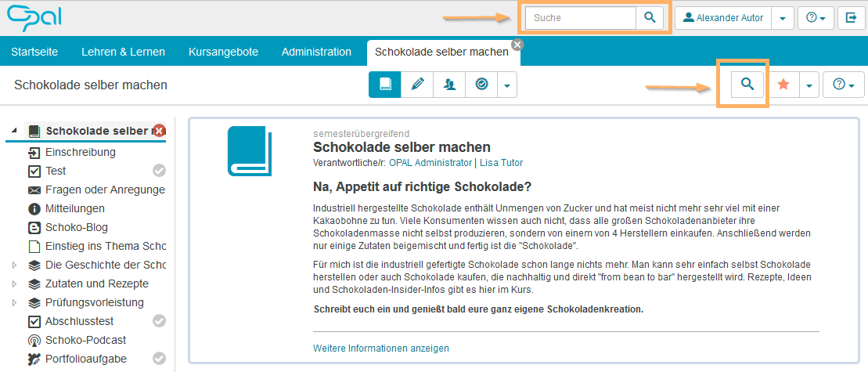Switch to Administration tab
Image resolution: width=868 pixels, height=372 pixels.
(317, 52)
